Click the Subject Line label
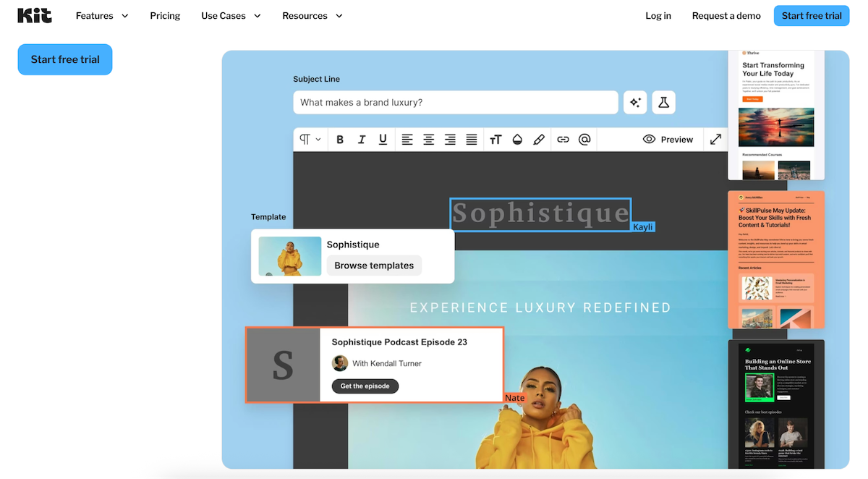This screenshot has width=868, height=479. click(x=316, y=79)
